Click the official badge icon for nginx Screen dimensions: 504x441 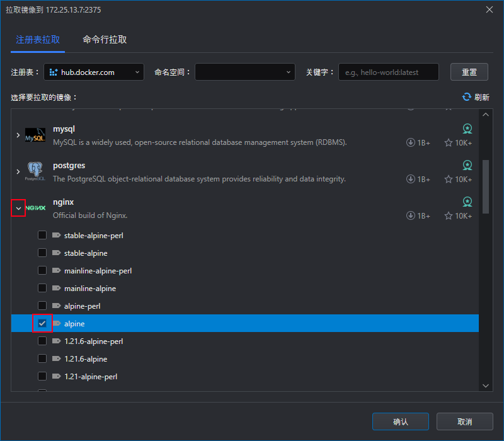pos(467,202)
